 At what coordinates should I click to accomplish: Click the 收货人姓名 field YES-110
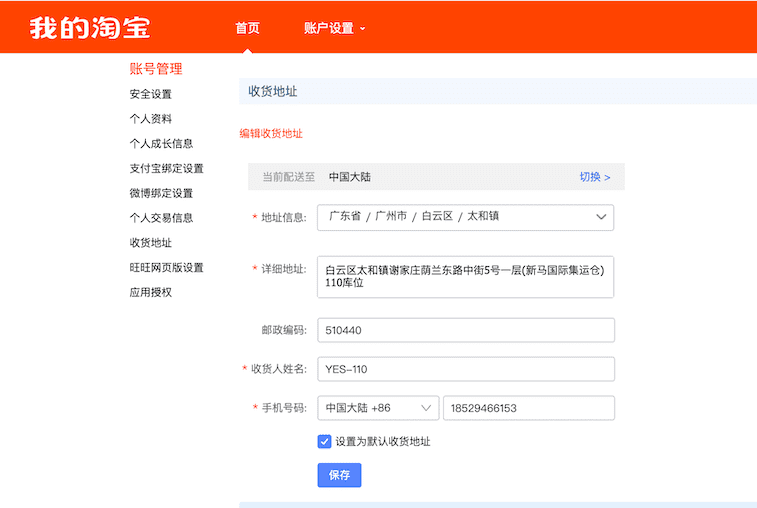coord(466,369)
